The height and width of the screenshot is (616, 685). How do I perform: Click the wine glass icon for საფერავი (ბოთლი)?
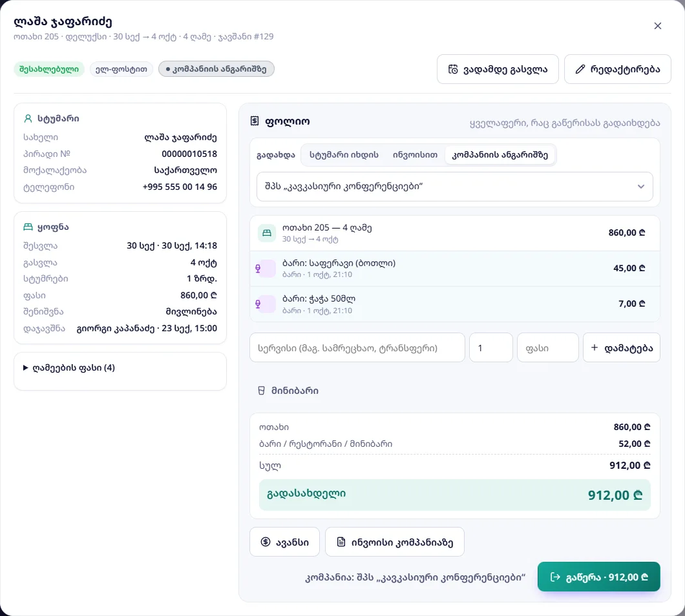click(258, 269)
